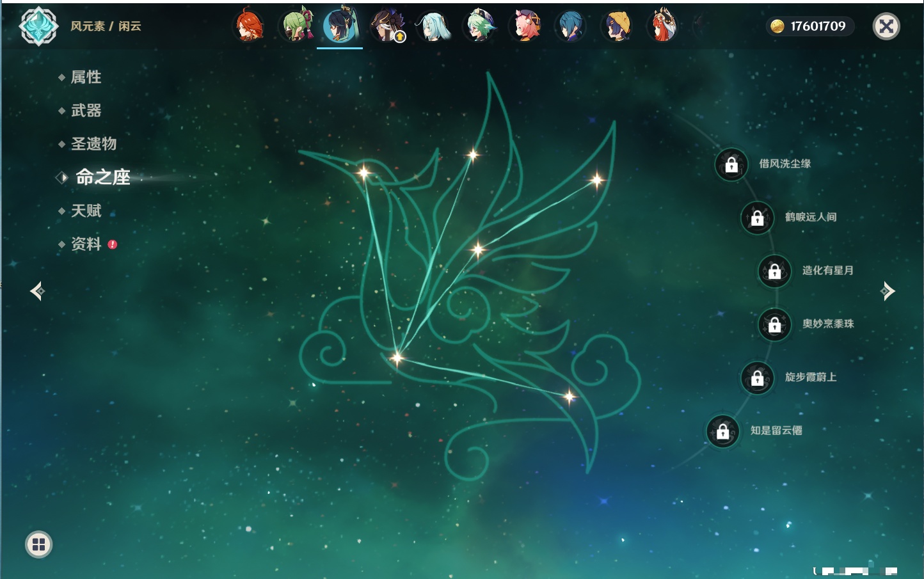Screen dimensions: 924x579
Task: View locked constellation 造化有星月
Action: tap(774, 271)
